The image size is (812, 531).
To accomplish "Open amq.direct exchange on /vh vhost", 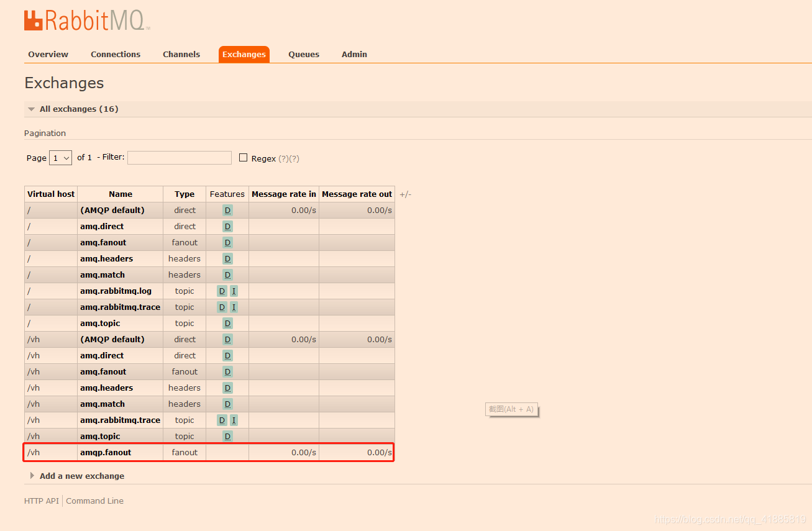I will [x=102, y=356].
